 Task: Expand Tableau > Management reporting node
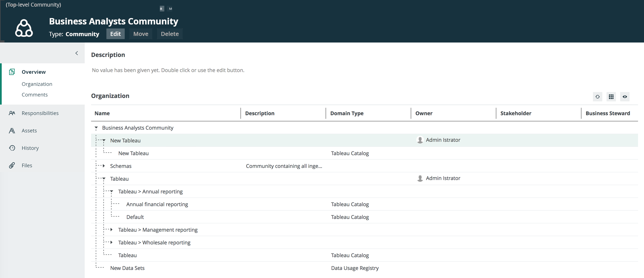point(112,230)
